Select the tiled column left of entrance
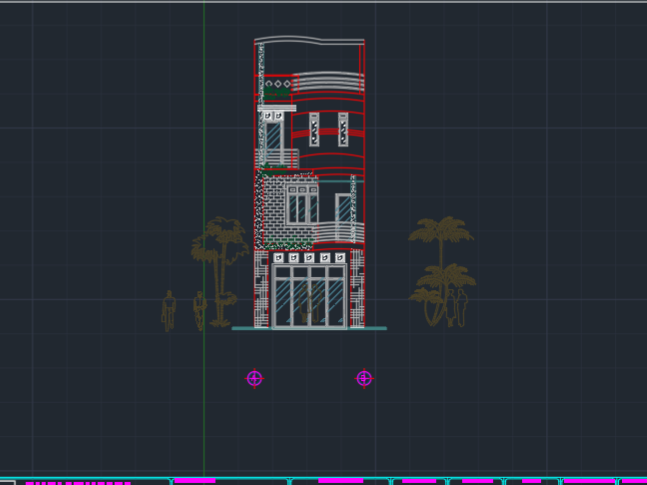Screen dimensions: 647x485 (x=261, y=290)
